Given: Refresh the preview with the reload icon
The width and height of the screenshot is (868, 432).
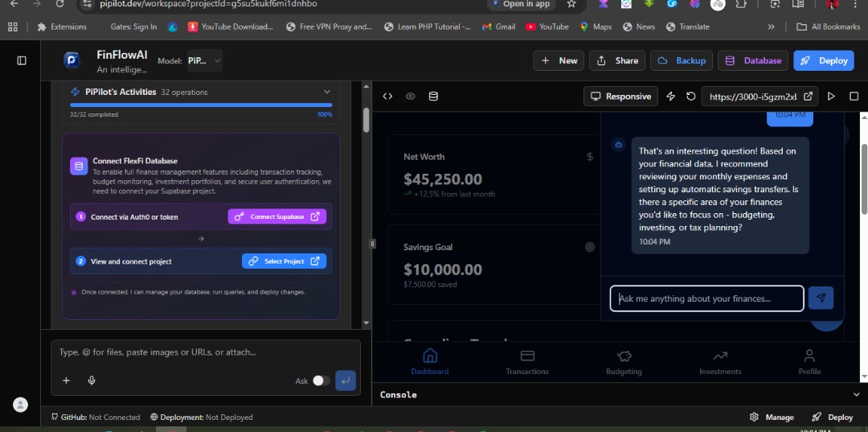Looking at the screenshot, I should tap(690, 97).
